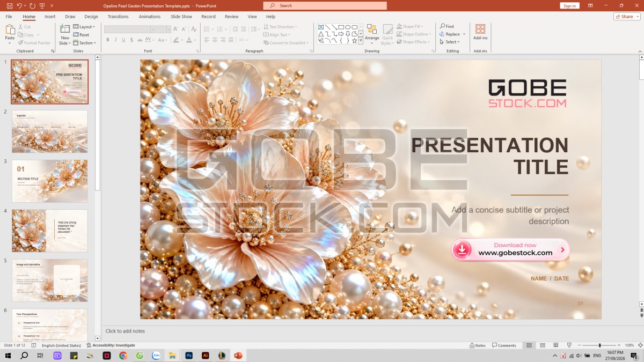Click the zoom in plus button

pos(618,345)
